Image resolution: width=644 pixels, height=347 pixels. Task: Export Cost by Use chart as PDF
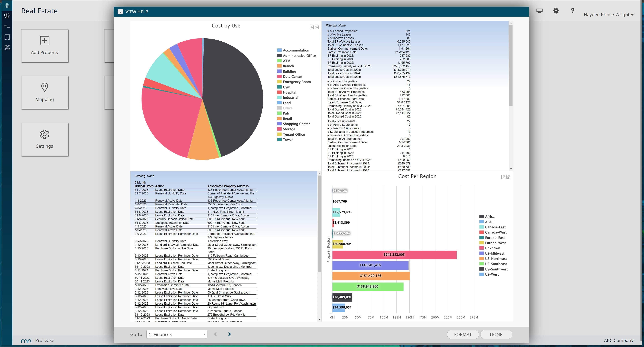(311, 27)
